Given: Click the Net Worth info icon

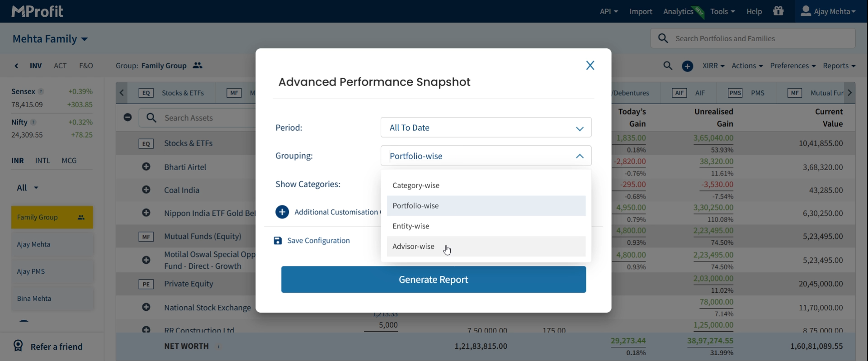Looking at the screenshot, I should [219, 347].
